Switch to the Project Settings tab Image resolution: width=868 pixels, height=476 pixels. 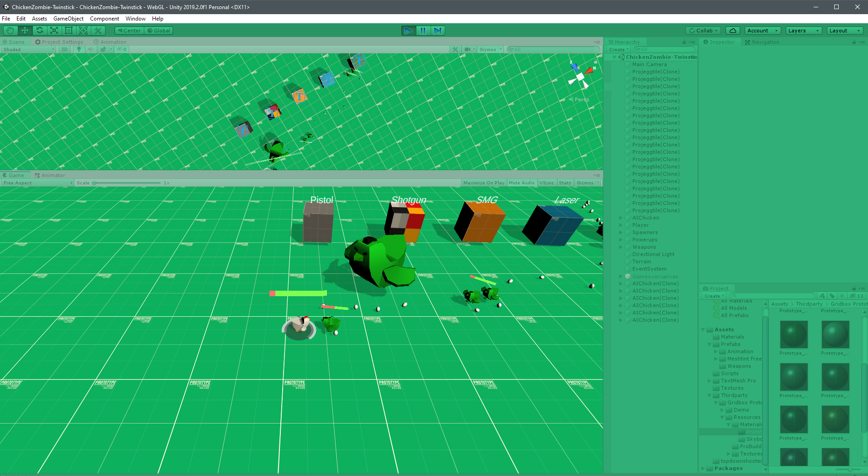tap(59, 42)
